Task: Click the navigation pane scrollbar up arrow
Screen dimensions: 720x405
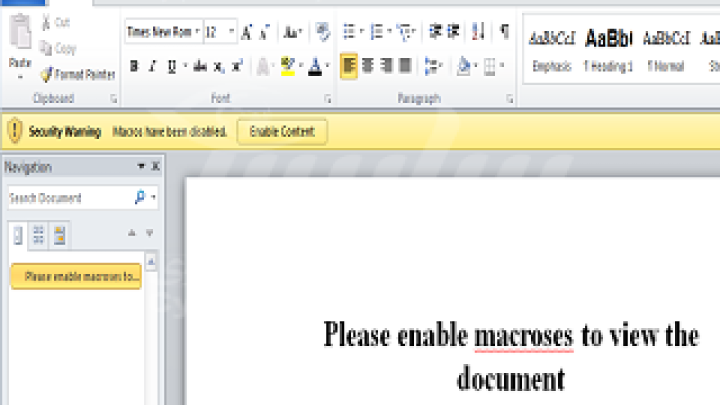Action: coord(151,262)
